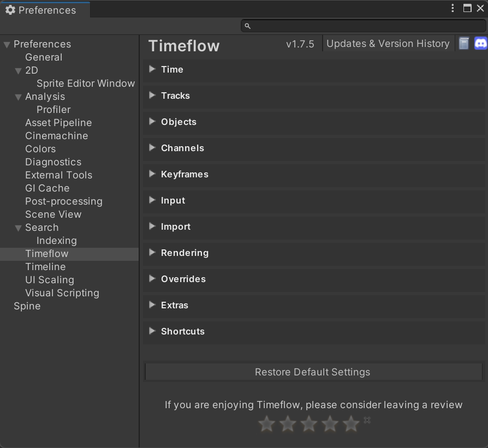The height and width of the screenshot is (448, 488).
Task: Collapse the Analysis tree arrow
Action: pos(19,97)
